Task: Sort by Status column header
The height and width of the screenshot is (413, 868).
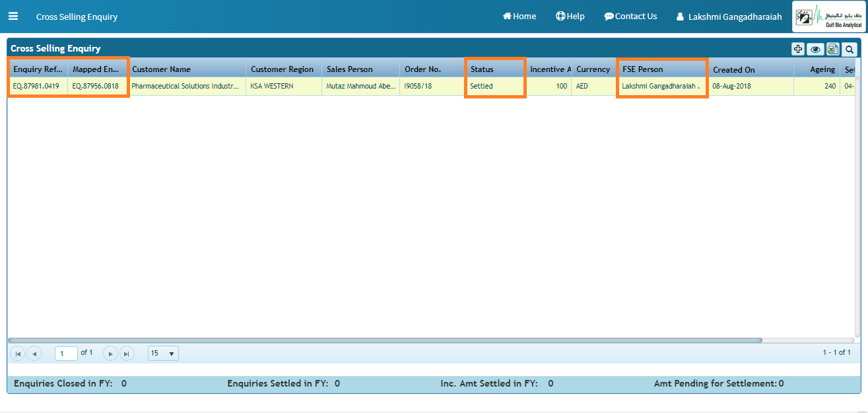Action: [495, 69]
